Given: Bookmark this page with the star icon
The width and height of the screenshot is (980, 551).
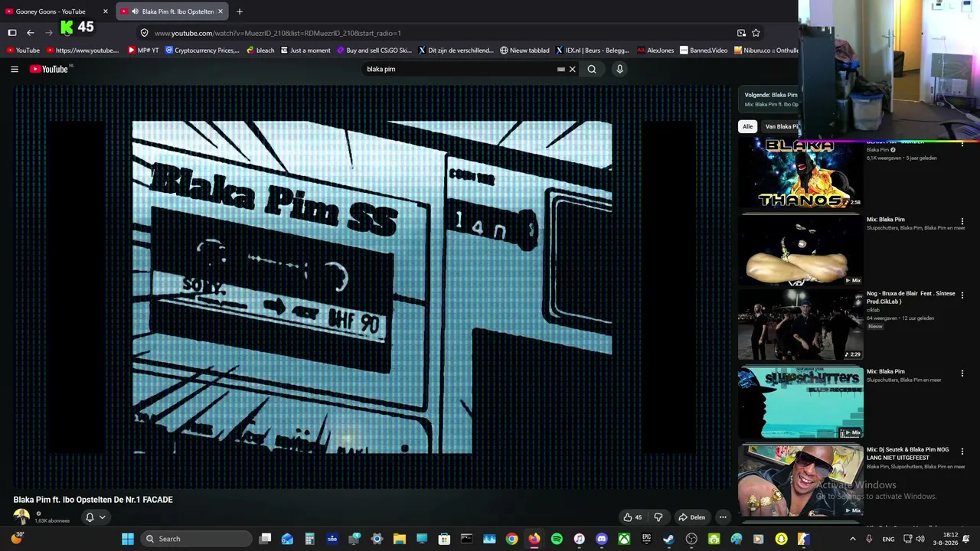Looking at the screenshot, I should click(x=756, y=33).
